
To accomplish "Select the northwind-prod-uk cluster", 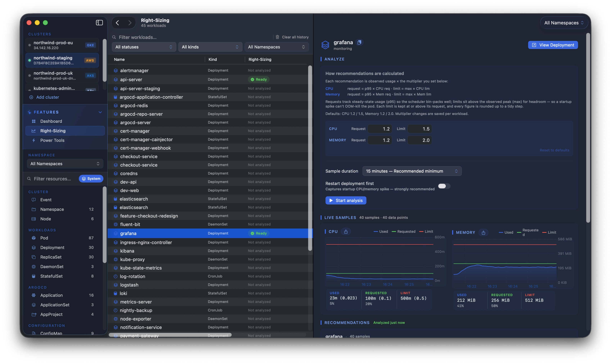I will click(62, 76).
